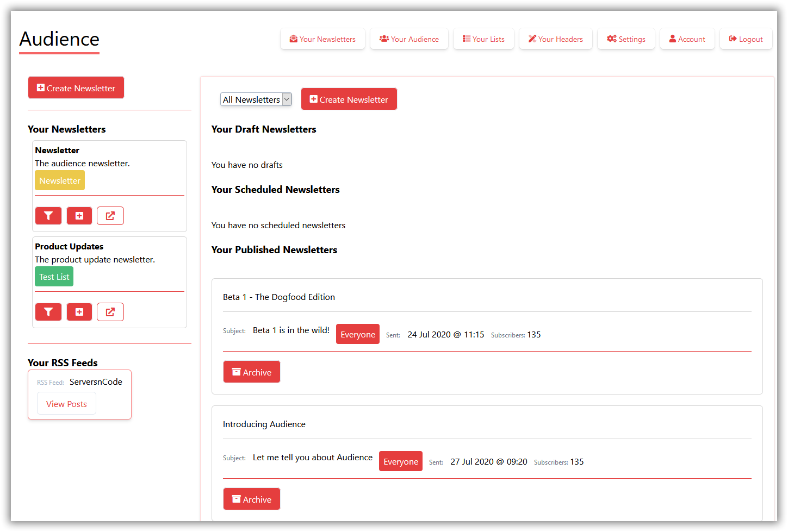
Task: Click 'The audience newsletter.' description
Action: coord(83,163)
